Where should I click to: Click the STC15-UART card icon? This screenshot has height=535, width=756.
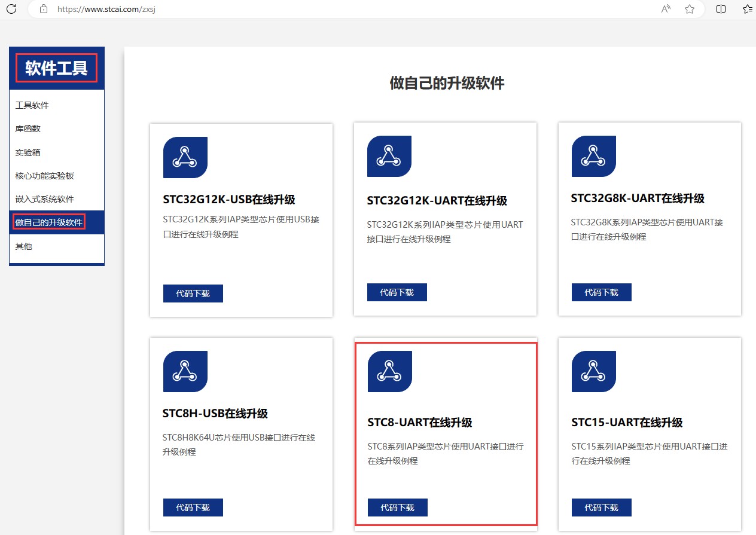[594, 371]
